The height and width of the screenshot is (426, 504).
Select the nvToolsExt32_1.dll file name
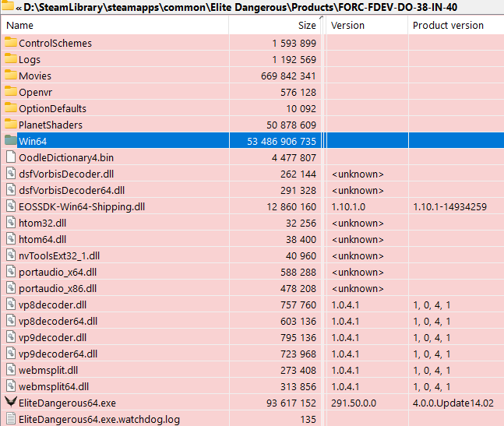click(59, 255)
